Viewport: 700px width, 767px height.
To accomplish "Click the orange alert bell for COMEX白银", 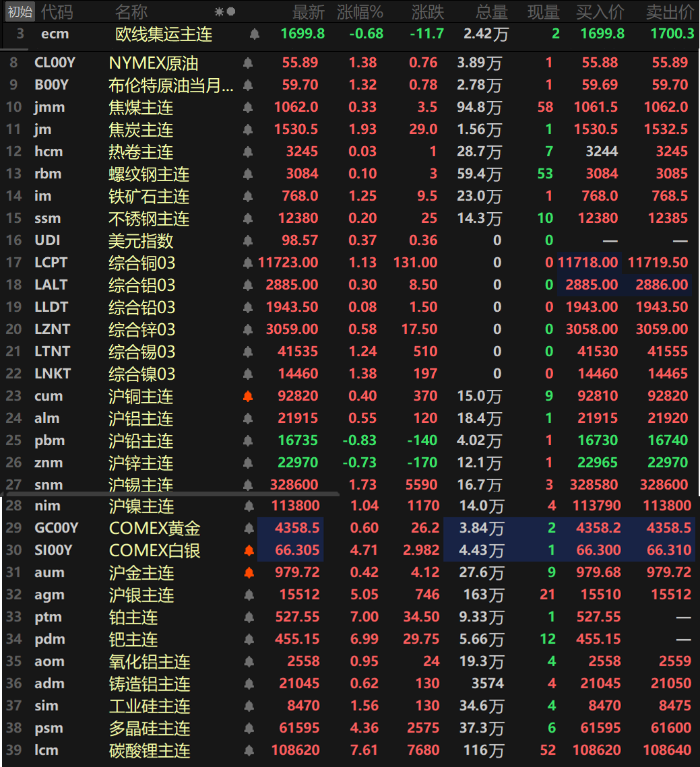I will (x=249, y=550).
